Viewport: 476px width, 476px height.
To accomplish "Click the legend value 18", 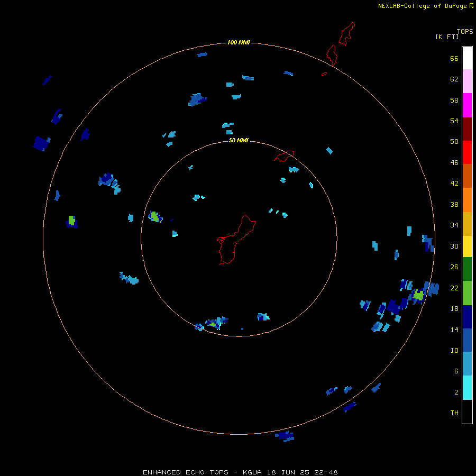I will click(x=454, y=309).
